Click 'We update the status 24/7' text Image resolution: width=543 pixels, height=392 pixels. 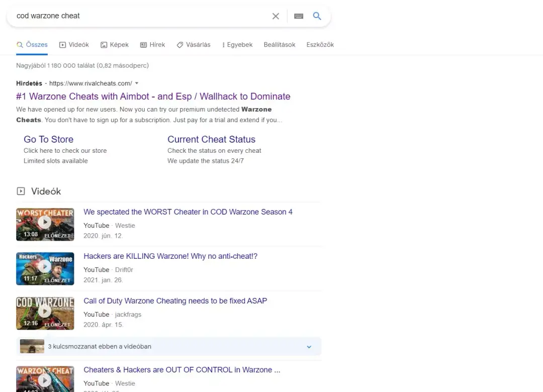tap(206, 161)
